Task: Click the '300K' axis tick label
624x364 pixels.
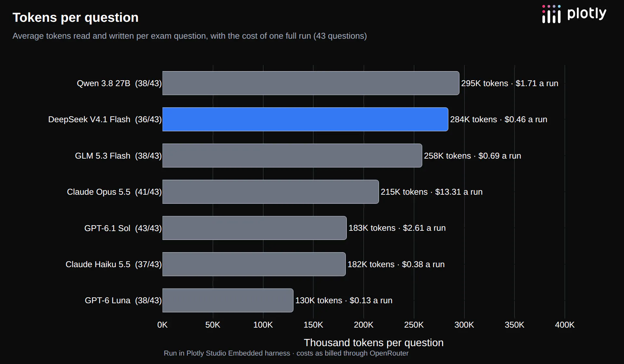Action: pos(464,325)
